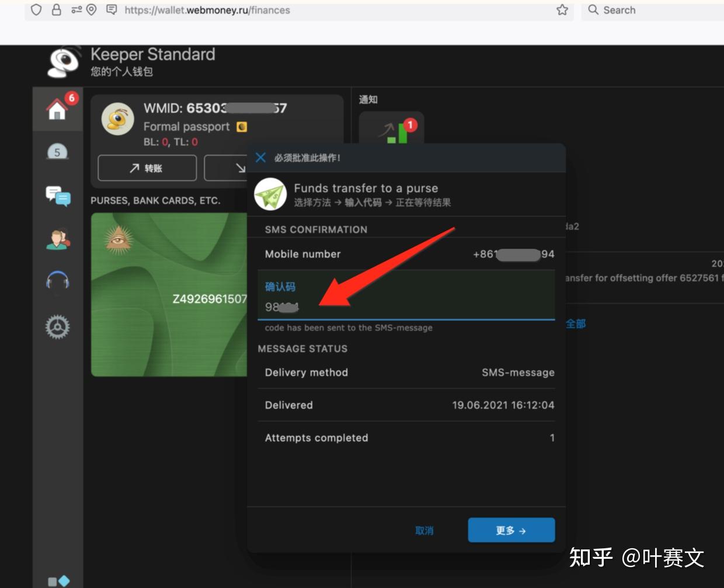This screenshot has width=724, height=588.
Task: Click the 更多 blue continue button
Action: pyautogui.click(x=511, y=530)
